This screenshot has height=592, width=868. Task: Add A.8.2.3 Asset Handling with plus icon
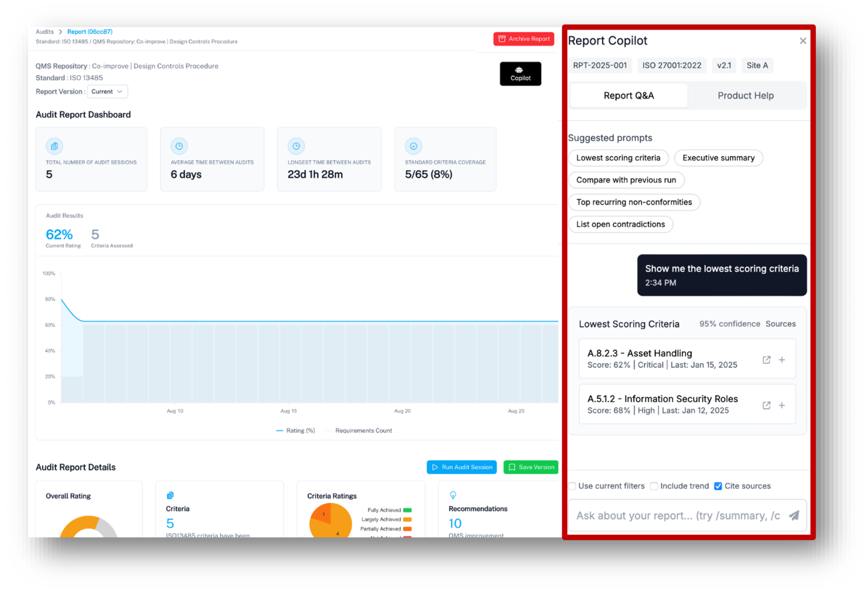(x=782, y=360)
